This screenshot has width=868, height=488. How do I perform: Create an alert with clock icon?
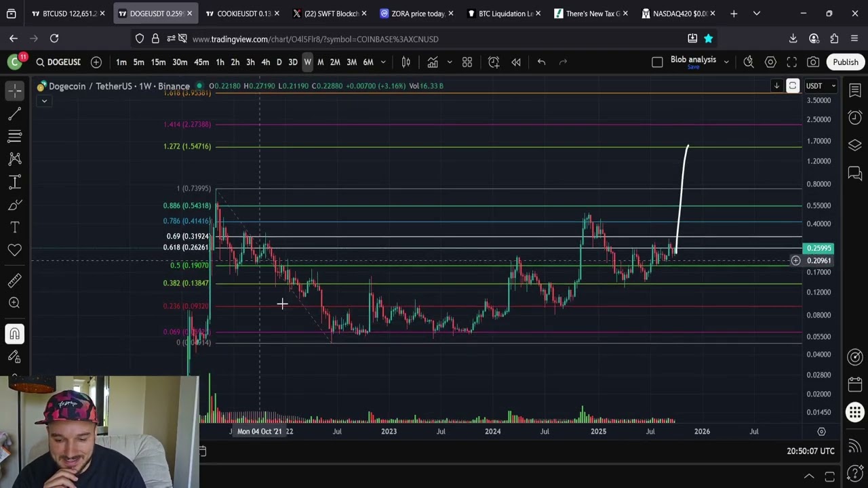pos(494,62)
